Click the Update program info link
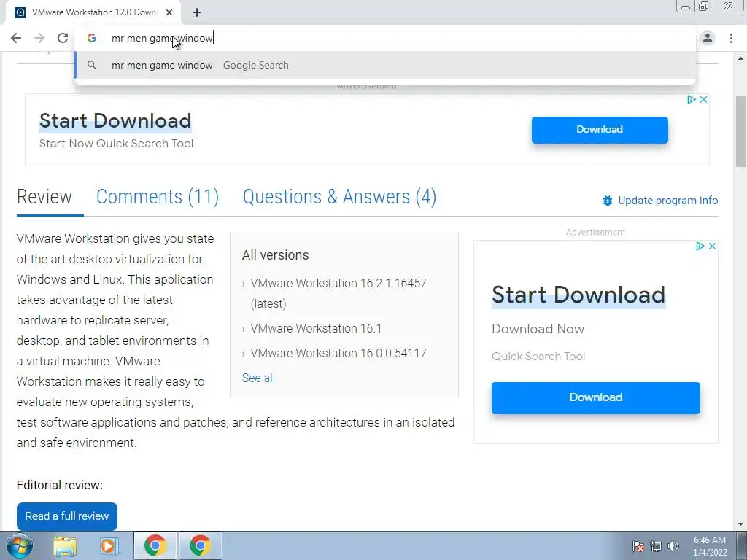The width and height of the screenshot is (747, 560). point(668,201)
